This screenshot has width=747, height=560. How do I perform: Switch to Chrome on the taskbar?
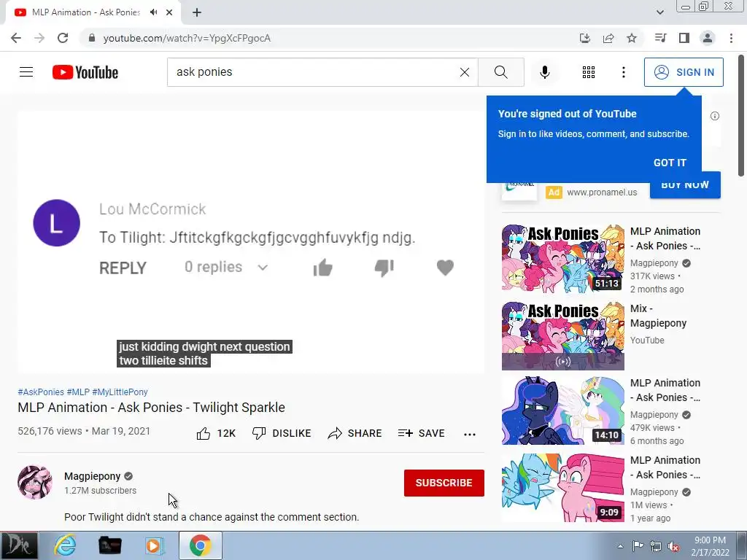click(200, 545)
